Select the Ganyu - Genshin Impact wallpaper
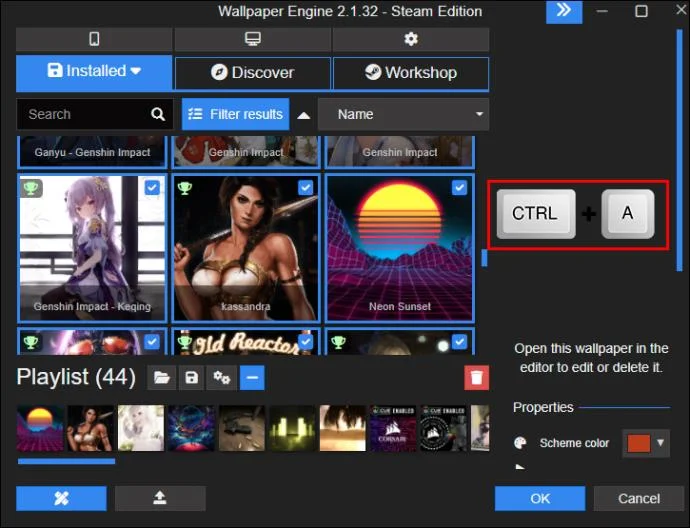 [92, 152]
